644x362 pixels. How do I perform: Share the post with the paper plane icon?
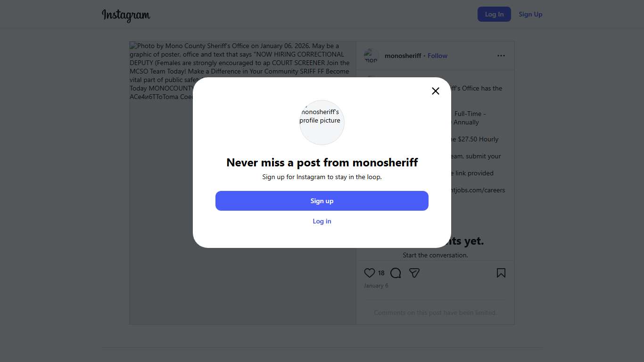point(414,273)
